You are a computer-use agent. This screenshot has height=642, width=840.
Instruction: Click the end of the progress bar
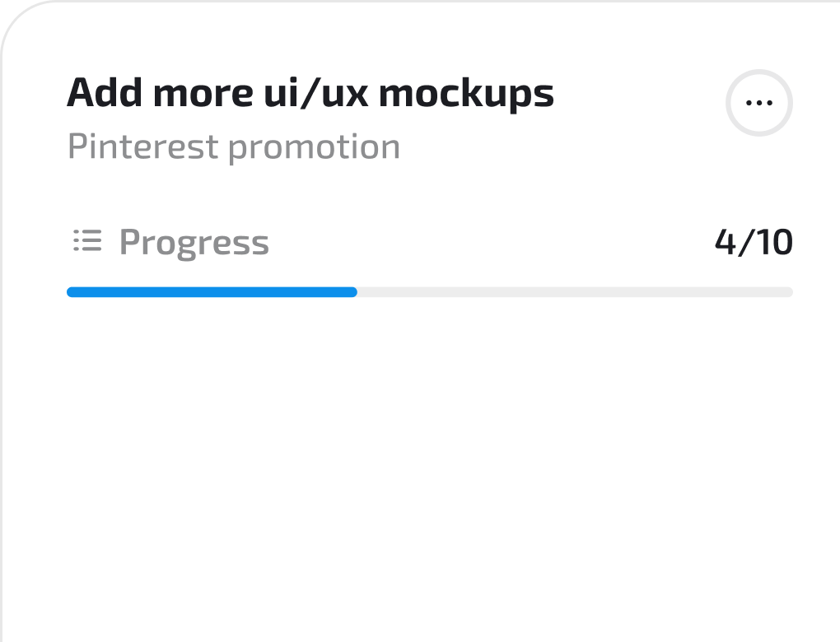pos(786,291)
